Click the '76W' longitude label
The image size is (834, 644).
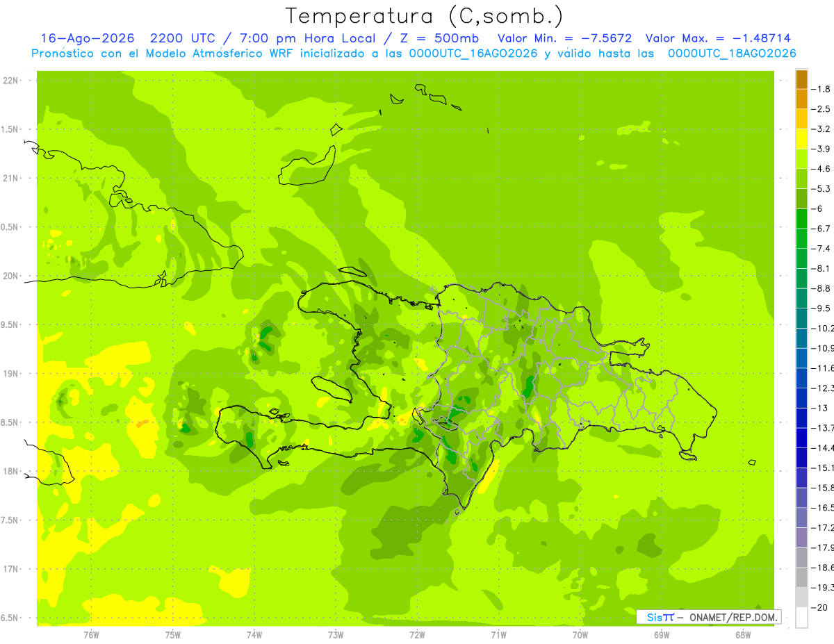(91, 635)
